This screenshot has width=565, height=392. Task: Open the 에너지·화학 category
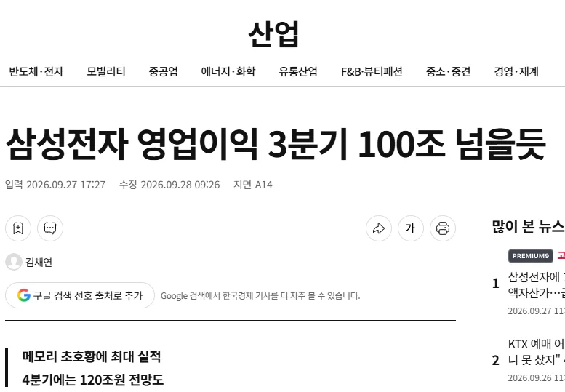[x=228, y=72]
